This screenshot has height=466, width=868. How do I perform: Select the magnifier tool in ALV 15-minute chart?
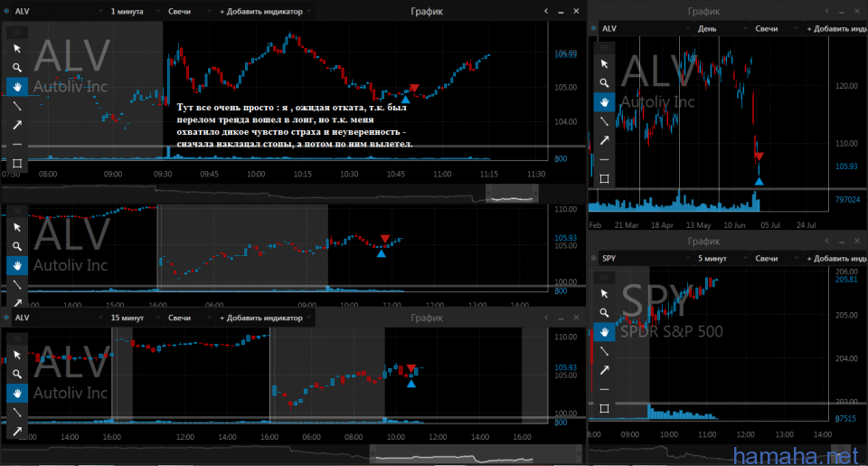pos(17,374)
